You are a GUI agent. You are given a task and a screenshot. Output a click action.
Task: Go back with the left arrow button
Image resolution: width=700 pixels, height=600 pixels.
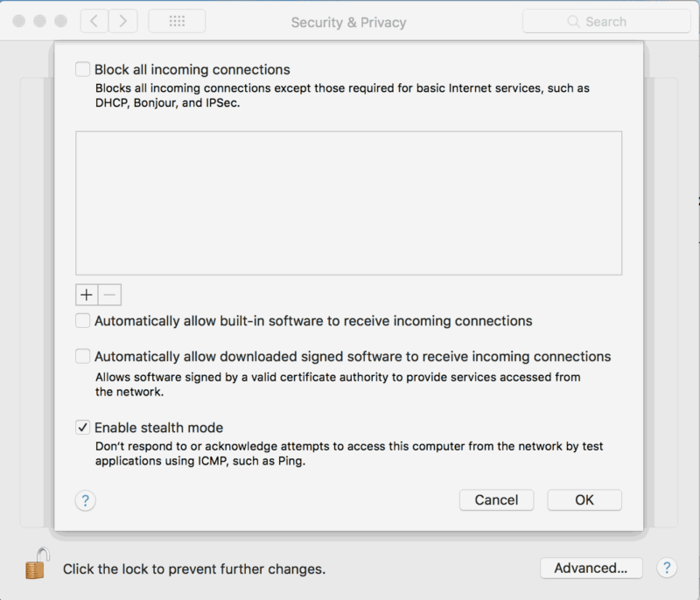(x=94, y=21)
